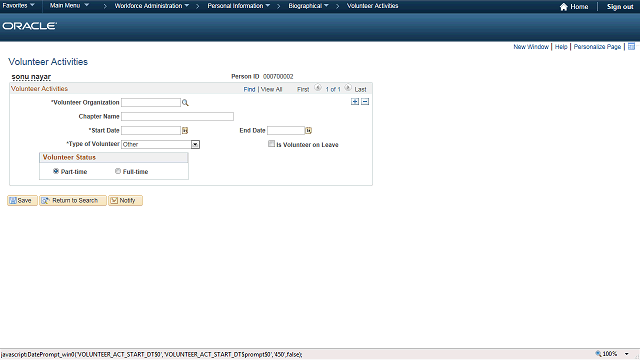640x360 pixels.
Task: Open Start Date calendar picker
Action: tap(185, 131)
